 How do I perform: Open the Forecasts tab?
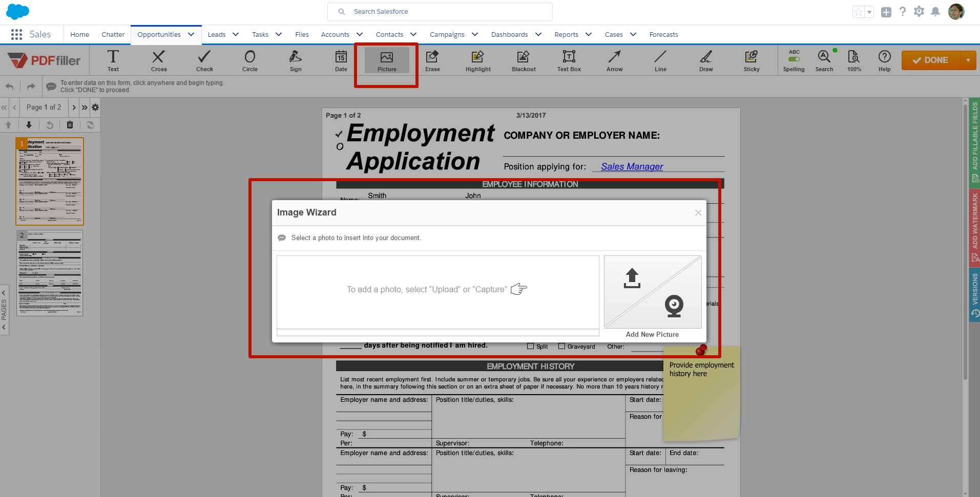[x=663, y=34]
